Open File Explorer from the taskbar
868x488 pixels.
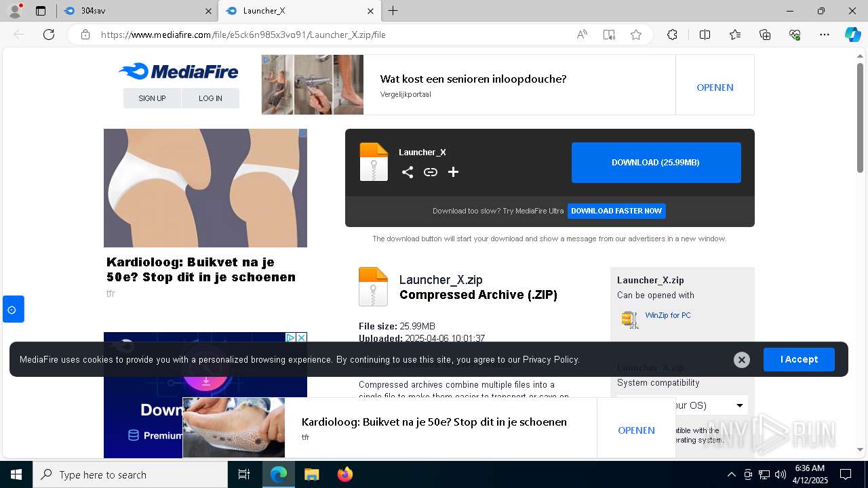coord(311,474)
